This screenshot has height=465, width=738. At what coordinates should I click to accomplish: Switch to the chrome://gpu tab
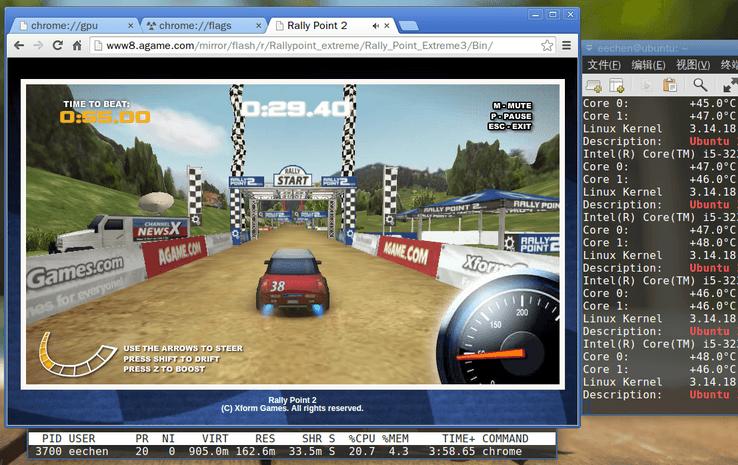pos(73,26)
